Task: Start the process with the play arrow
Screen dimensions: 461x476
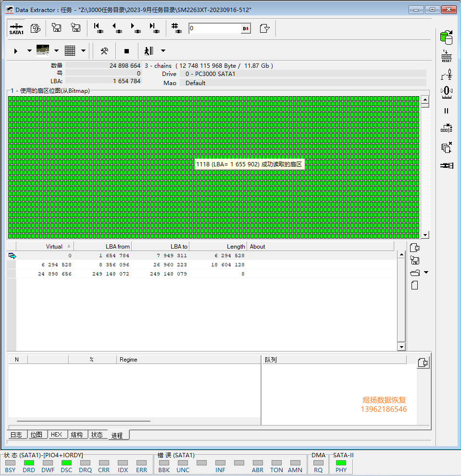Action: pos(16,51)
